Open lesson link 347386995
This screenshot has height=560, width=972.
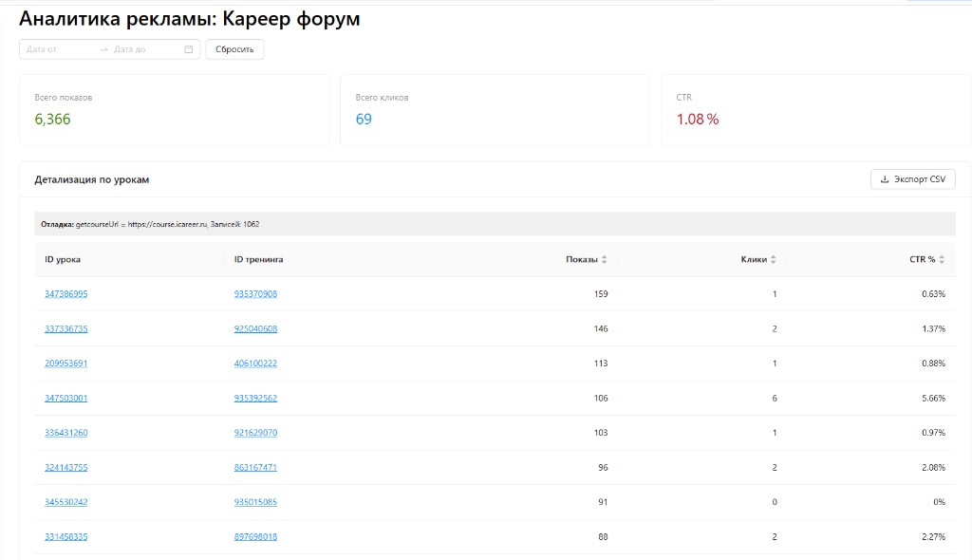tap(66, 294)
